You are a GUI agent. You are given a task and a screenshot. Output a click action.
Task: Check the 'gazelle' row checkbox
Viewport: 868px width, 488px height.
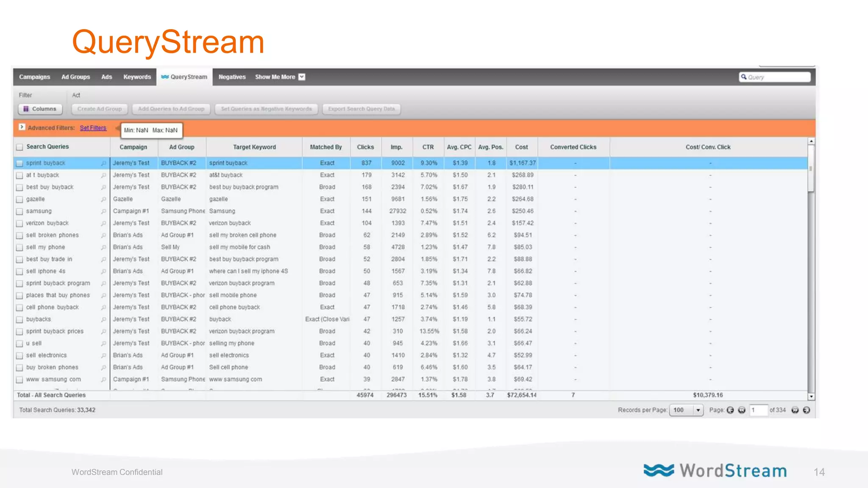[x=19, y=199]
